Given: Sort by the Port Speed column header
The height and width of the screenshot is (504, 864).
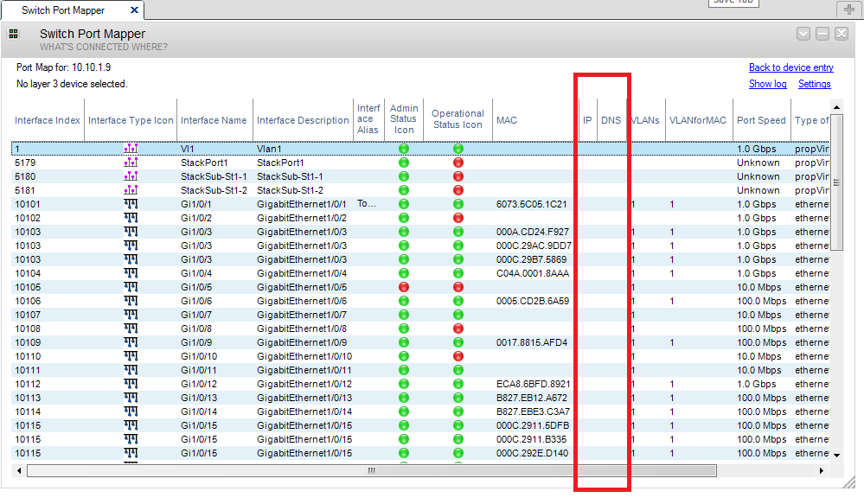Looking at the screenshot, I should [761, 120].
